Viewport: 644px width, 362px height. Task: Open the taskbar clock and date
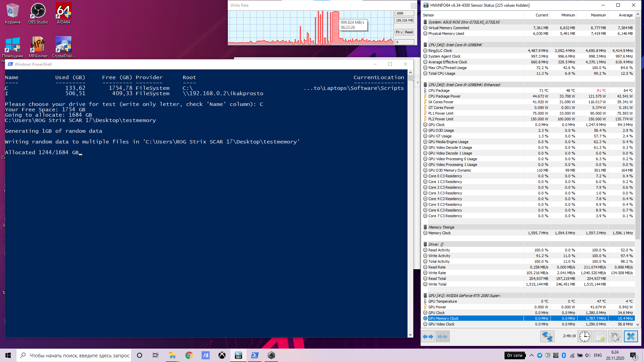615,355
